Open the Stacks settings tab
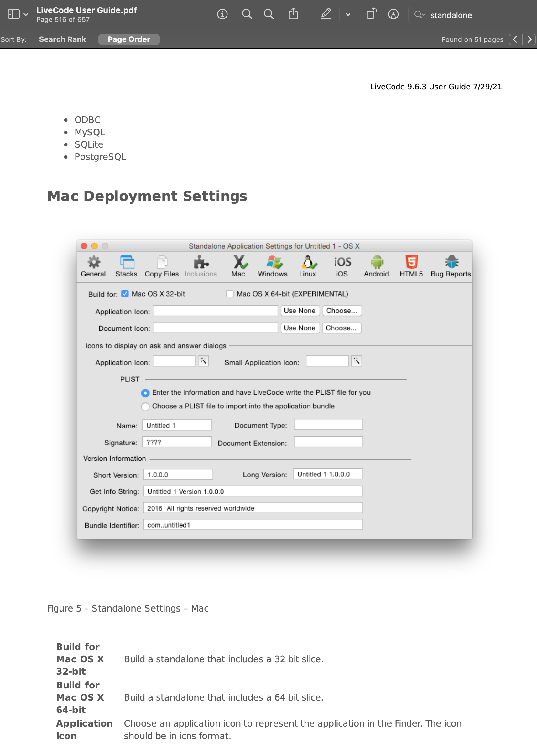This screenshot has width=537, height=756. (126, 266)
